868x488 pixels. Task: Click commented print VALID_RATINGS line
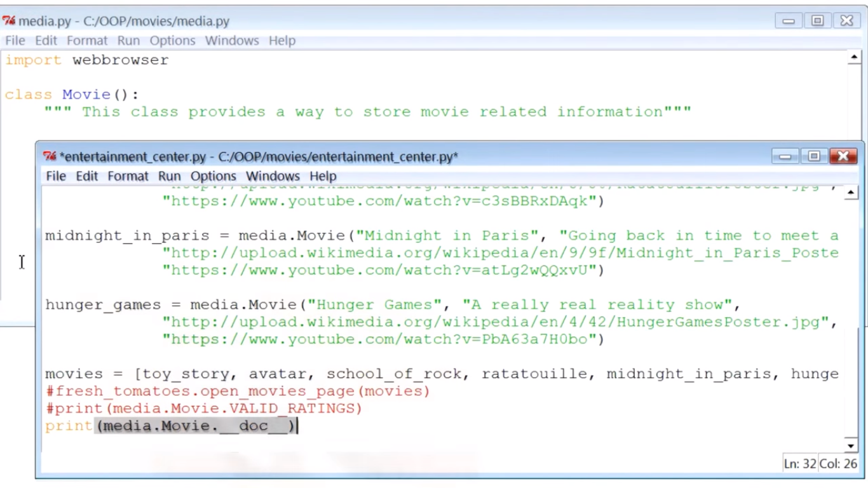203,408
